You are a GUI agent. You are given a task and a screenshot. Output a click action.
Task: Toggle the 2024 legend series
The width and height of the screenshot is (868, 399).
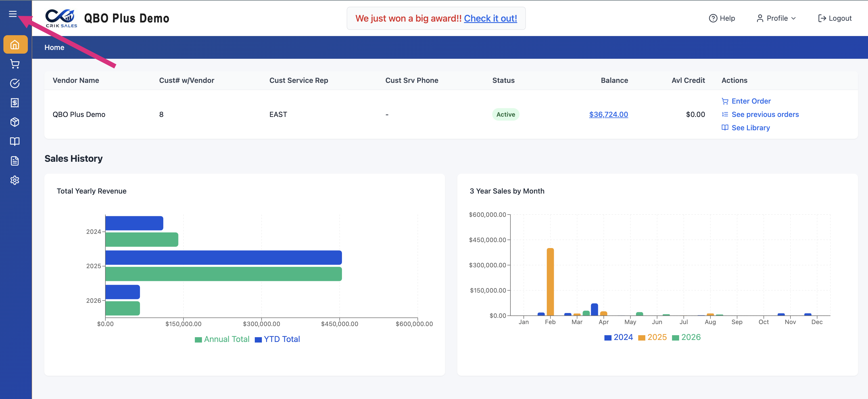click(619, 337)
